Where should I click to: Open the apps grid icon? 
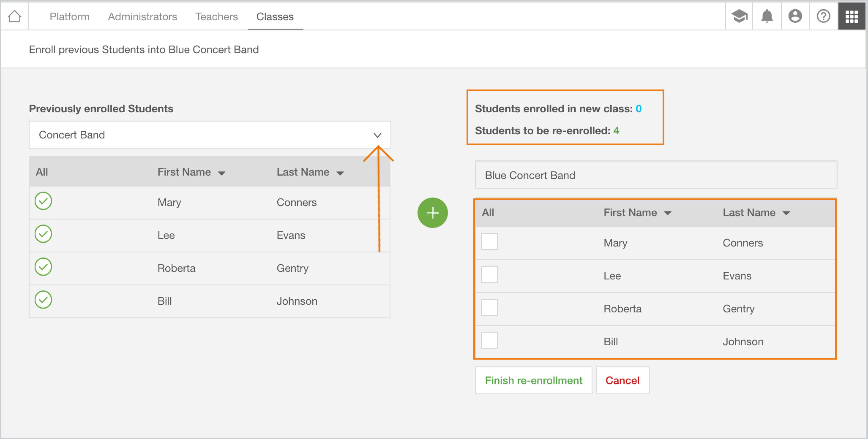(x=852, y=16)
